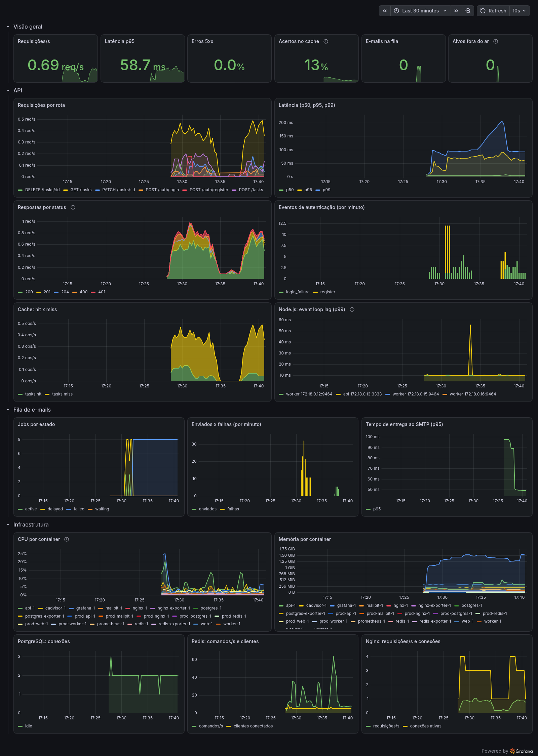The height and width of the screenshot is (756, 538).
Task: Open Eventos de autenticação panel title
Action: 321,207
